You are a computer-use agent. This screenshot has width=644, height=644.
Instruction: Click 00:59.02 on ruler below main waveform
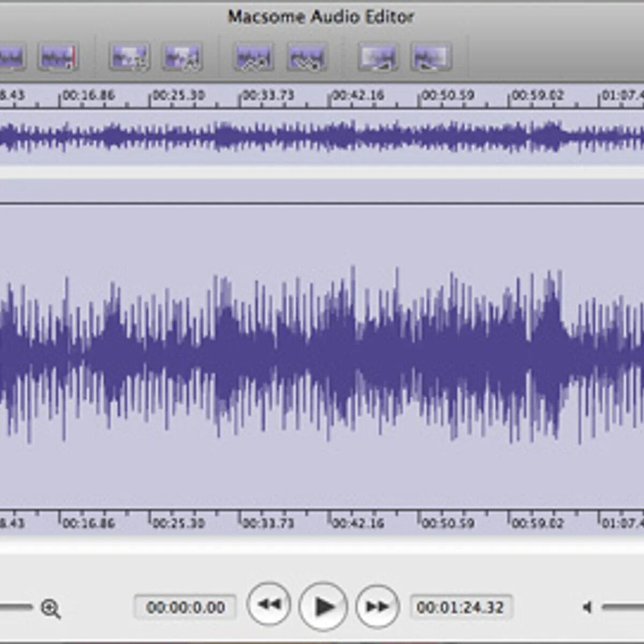coord(538,523)
